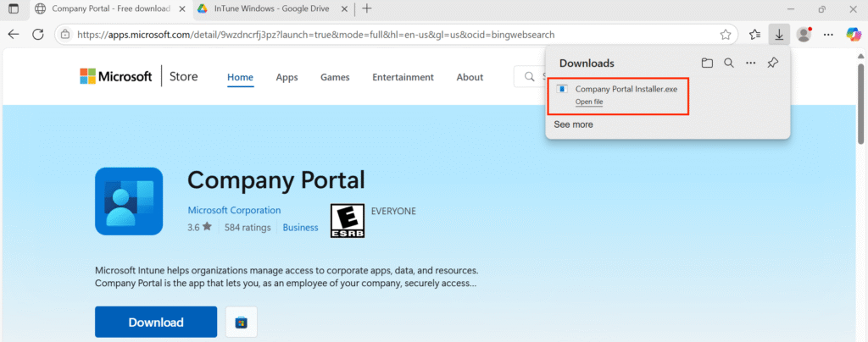Click the browser Downloads toolbar button
The height and width of the screenshot is (342, 868).
click(x=779, y=35)
